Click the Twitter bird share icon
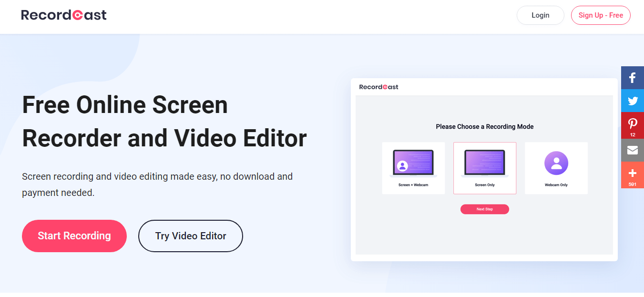This screenshot has height=297, width=644. [x=632, y=101]
